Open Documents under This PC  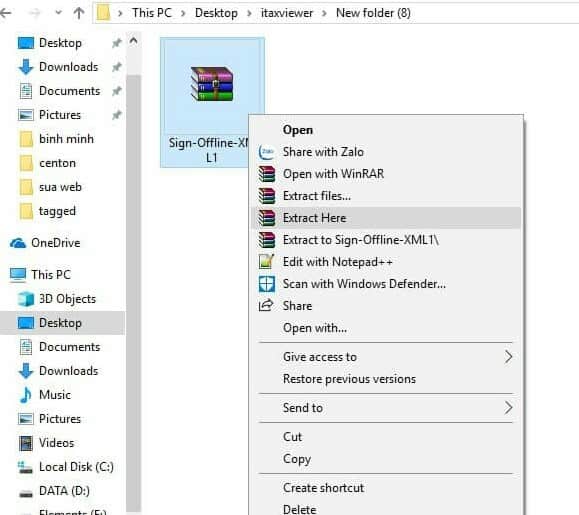[x=59, y=347]
